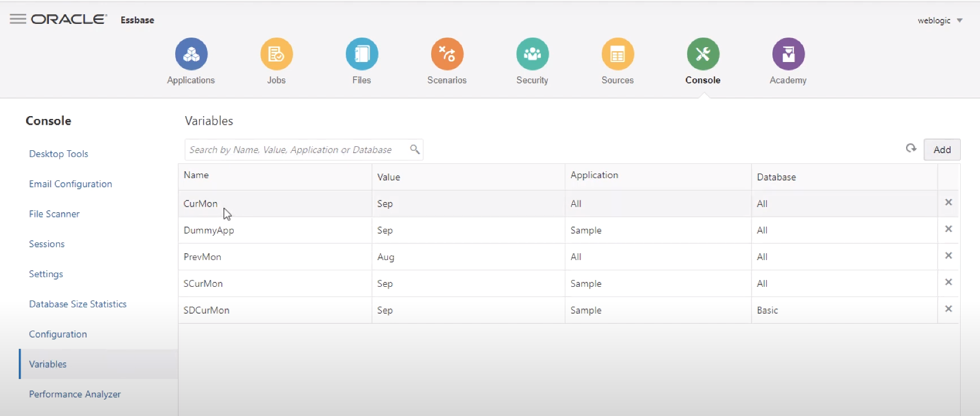Click the Sep value of CurMon

tap(385, 204)
